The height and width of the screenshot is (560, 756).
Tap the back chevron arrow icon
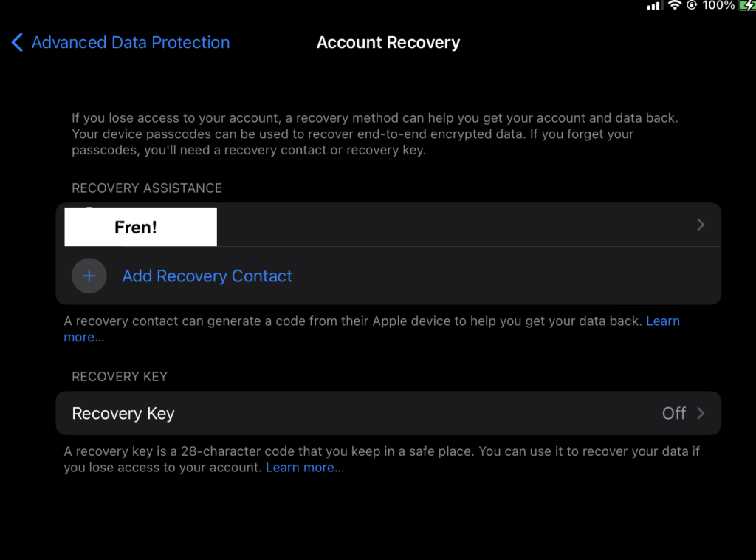[x=17, y=42]
